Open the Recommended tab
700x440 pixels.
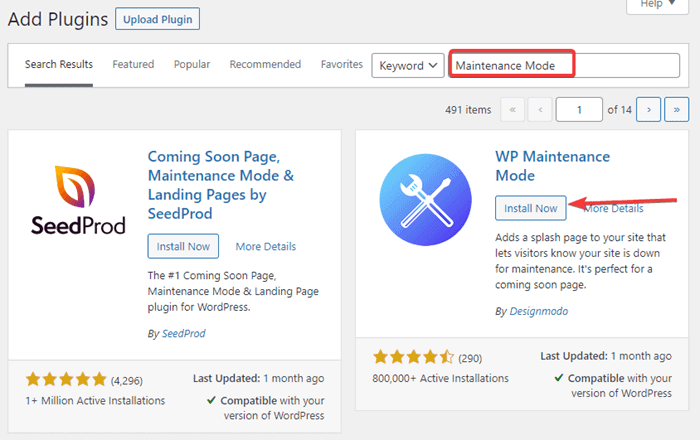pos(265,65)
